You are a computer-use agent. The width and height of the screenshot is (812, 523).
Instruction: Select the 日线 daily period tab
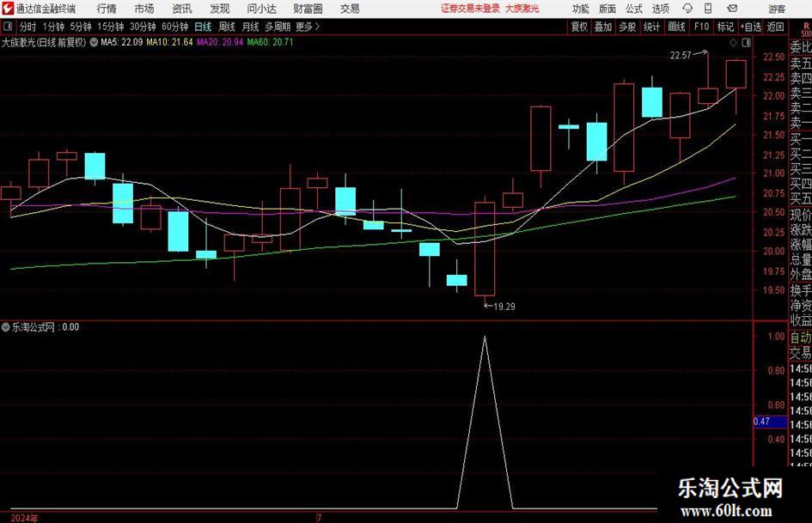click(203, 27)
